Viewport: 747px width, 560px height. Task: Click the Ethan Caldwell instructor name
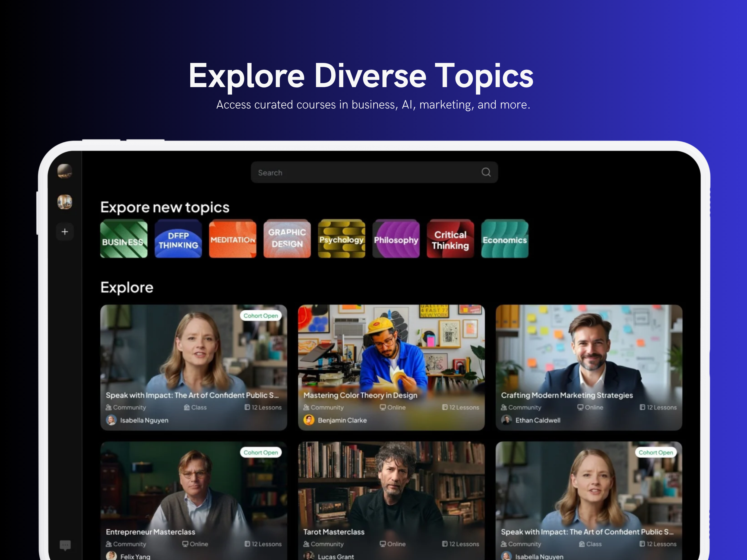point(538,420)
